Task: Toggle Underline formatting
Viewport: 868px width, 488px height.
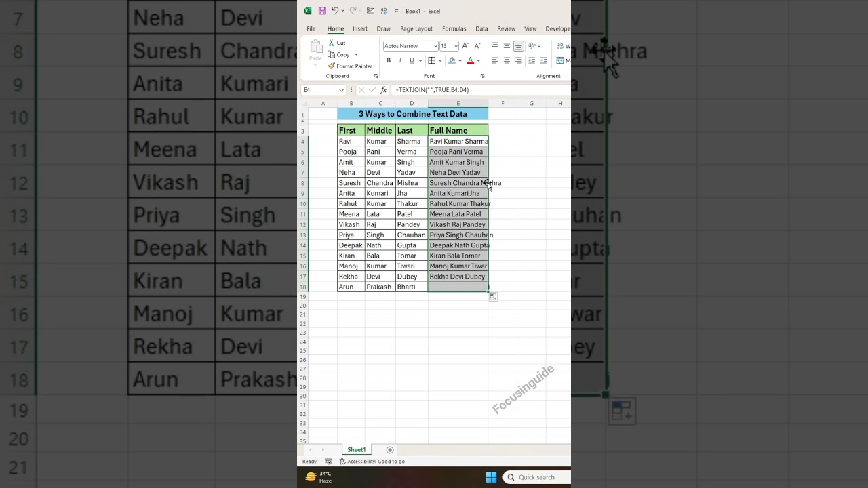Action: (411, 60)
